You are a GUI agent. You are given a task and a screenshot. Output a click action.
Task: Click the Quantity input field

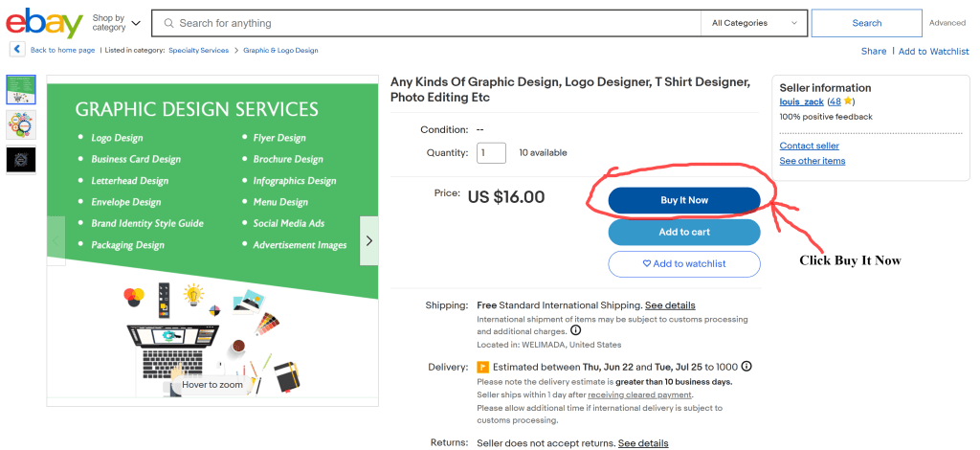(491, 152)
